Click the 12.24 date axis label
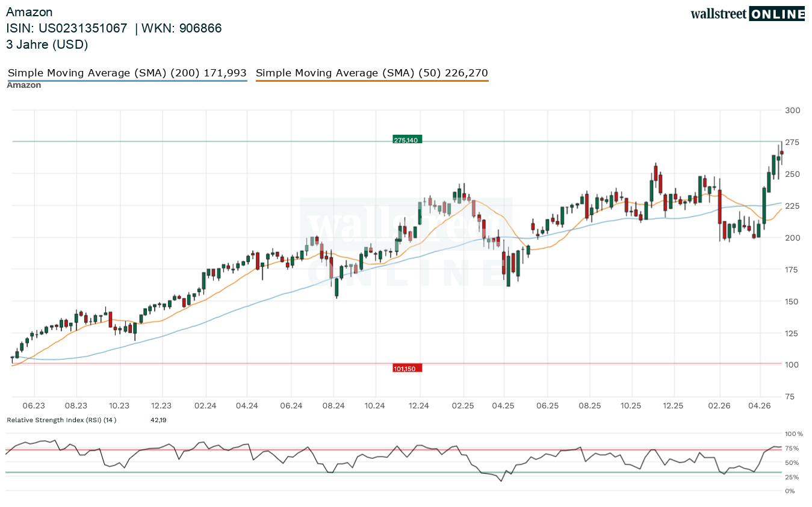 (x=420, y=407)
